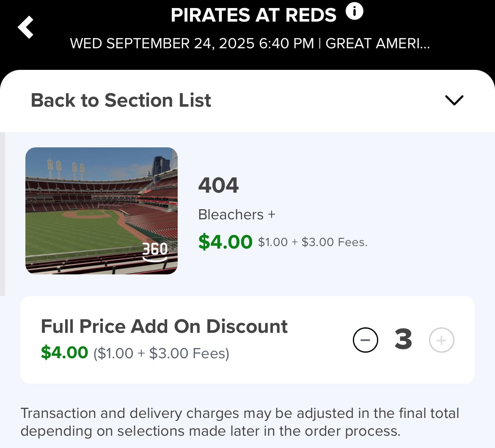Select the Pirates at Reds title
The height and width of the screenshot is (448, 495).
(253, 15)
